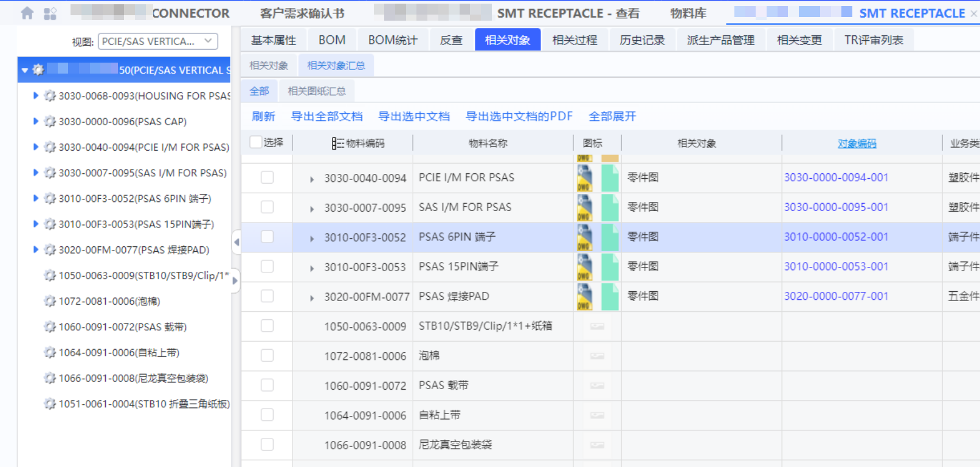Expand tree node 3020-00FM-0077(PSAS 焊接PAD)
This screenshot has height=467, width=980.
pos(35,249)
